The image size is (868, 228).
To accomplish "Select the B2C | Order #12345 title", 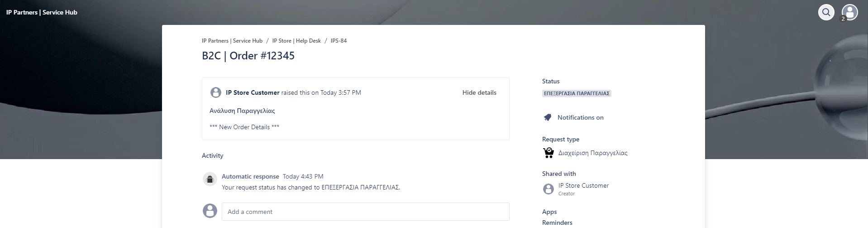I will 248,56.
